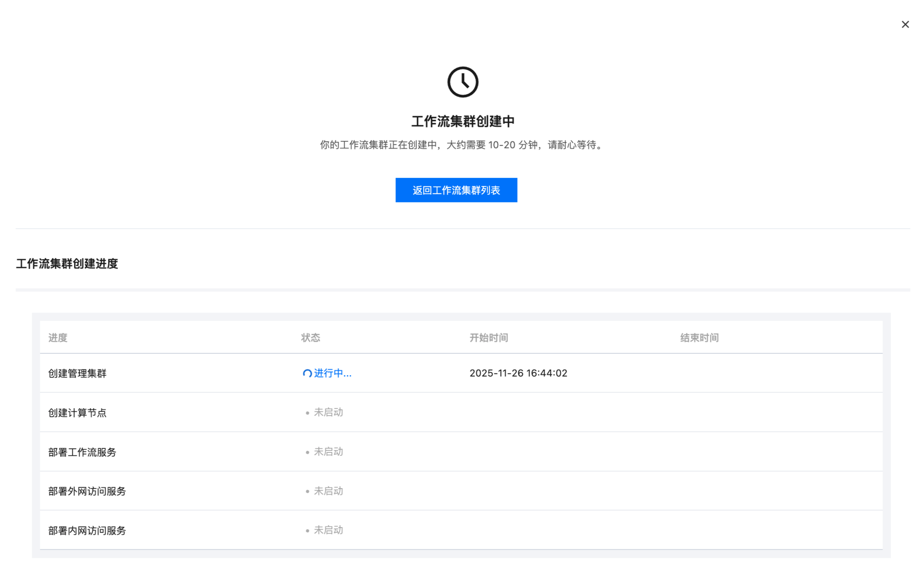Click the clock icon above the title

(x=462, y=82)
